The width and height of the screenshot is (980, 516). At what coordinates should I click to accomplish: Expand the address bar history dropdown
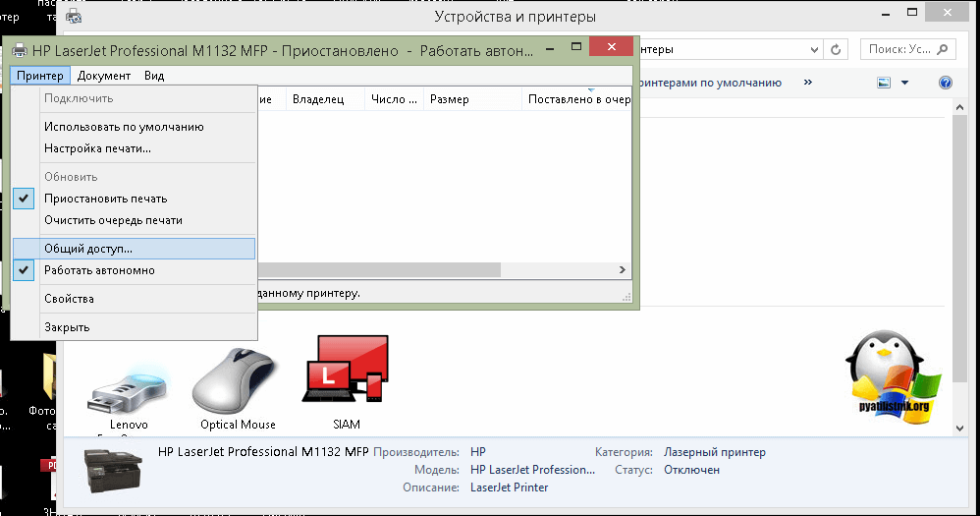pos(812,49)
